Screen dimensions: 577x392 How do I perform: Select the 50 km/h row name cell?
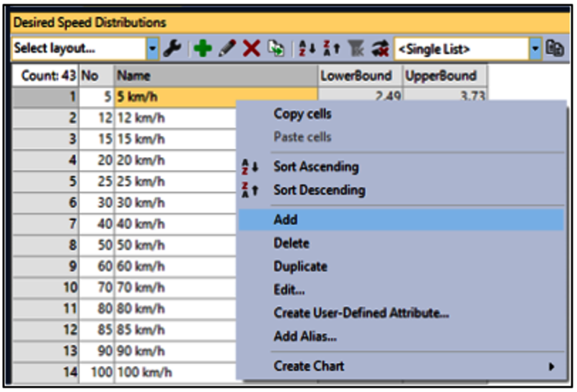click(173, 245)
